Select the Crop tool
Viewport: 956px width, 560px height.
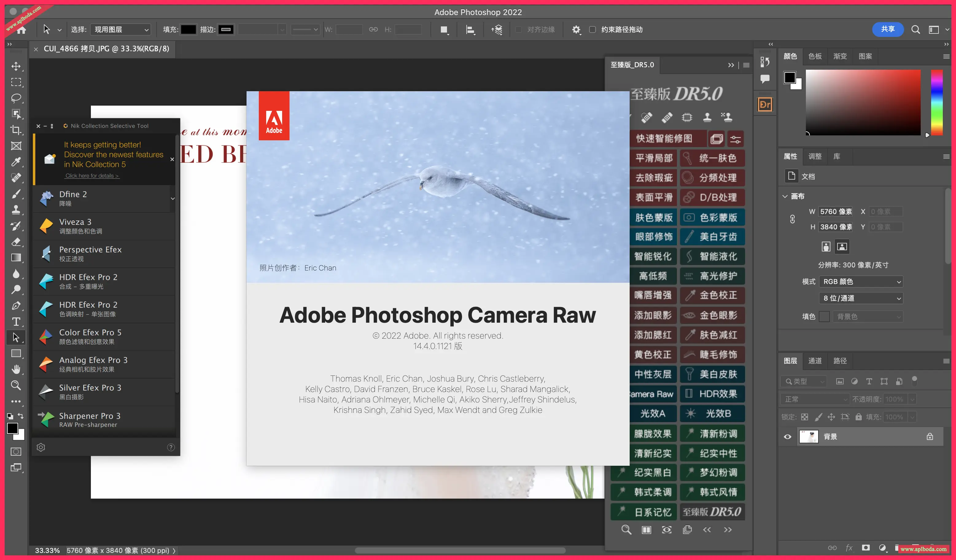tap(16, 130)
